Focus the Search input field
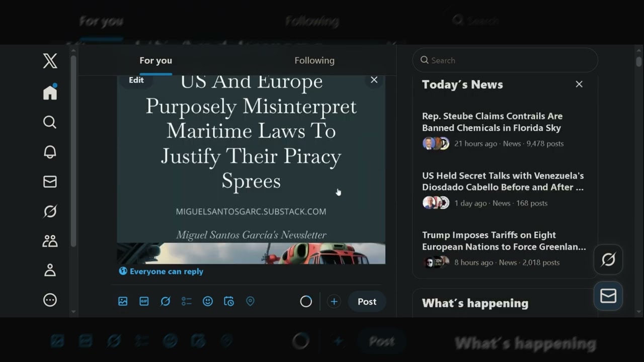 [x=505, y=60]
